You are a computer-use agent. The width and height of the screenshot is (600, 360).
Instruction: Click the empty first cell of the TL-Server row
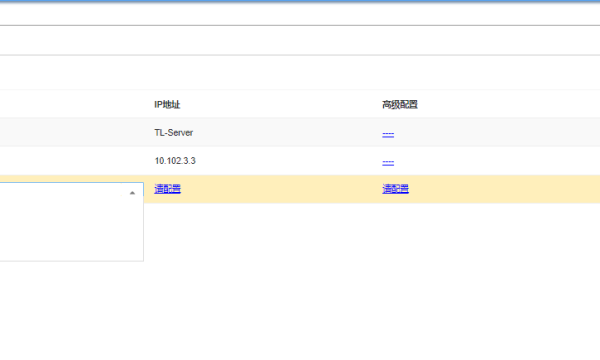point(73,132)
